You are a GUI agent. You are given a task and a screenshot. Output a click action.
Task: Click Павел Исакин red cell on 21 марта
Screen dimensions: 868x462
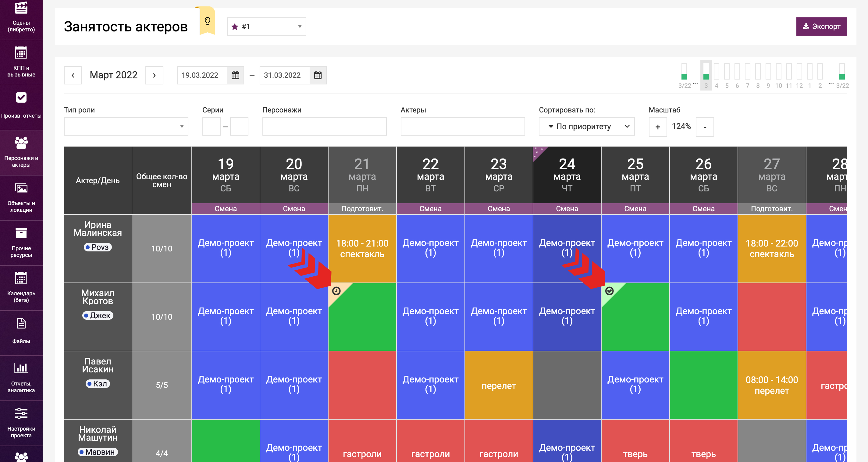(x=362, y=385)
